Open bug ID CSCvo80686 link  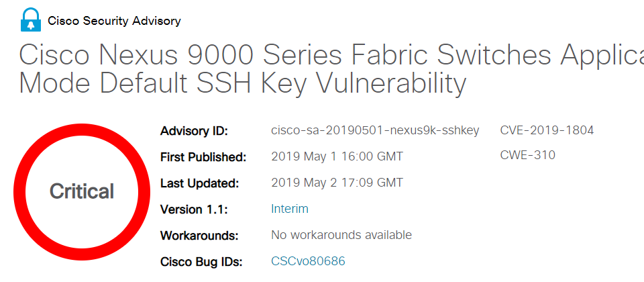tap(308, 261)
